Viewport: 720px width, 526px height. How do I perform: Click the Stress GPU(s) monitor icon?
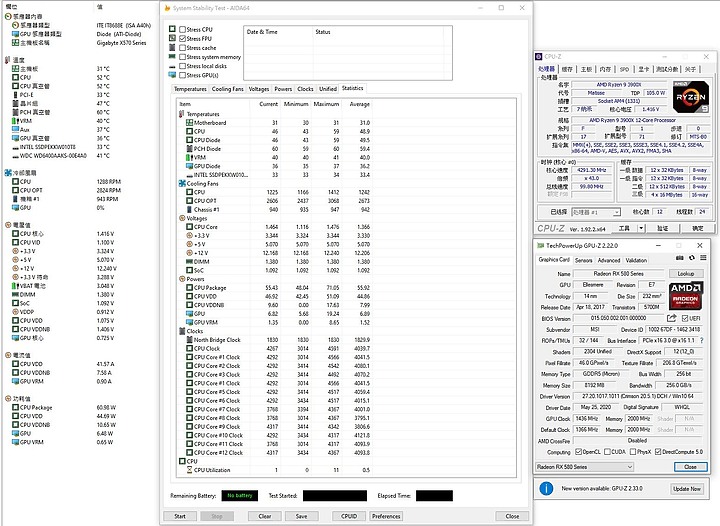[172, 75]
